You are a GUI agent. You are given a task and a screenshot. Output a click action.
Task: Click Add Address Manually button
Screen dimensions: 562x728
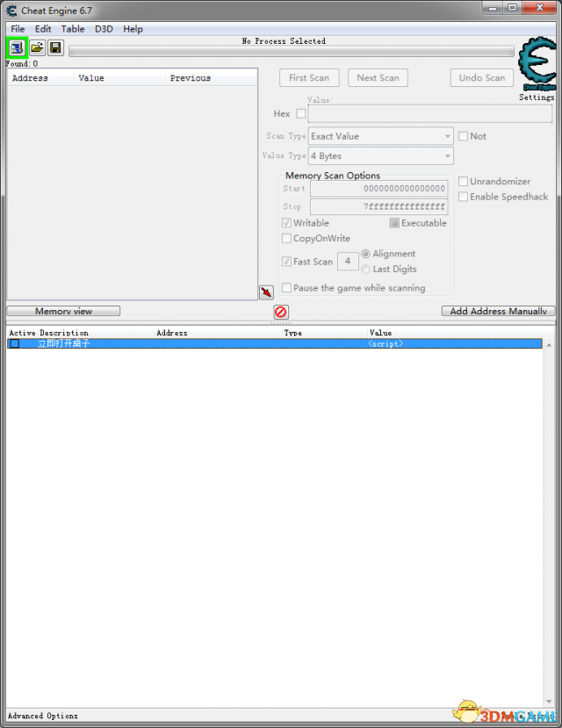tap(499, 311)
